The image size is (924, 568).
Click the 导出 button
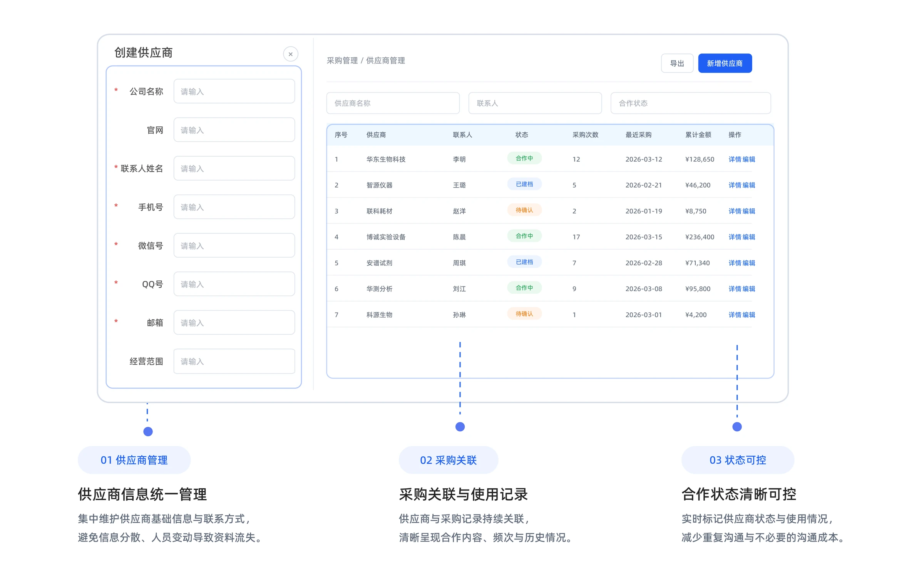pyautogui.click(x=677, y=63)
